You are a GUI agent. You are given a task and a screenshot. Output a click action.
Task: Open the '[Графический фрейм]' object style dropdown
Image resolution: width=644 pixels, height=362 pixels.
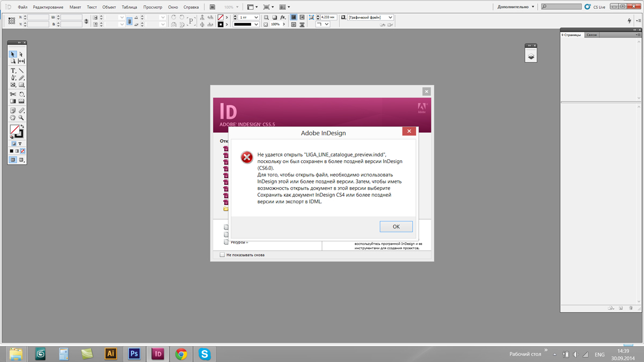(370, 17)
